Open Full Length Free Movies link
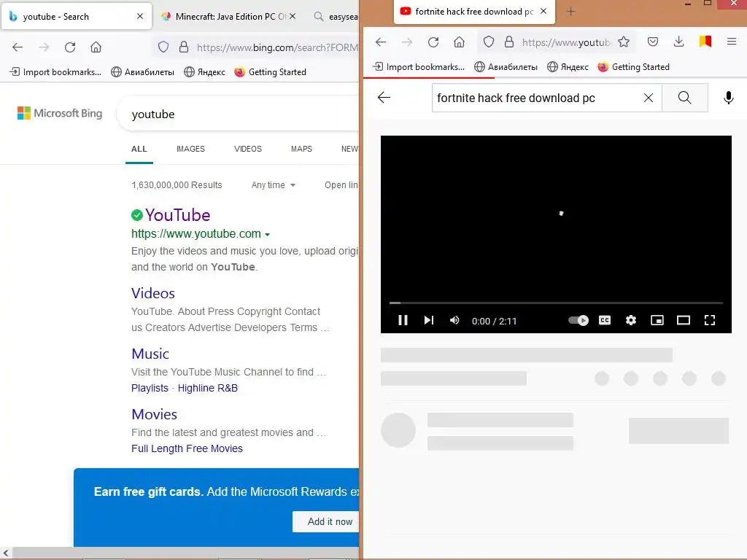Screen dimensions: 747x560 (x=187, y=448)
